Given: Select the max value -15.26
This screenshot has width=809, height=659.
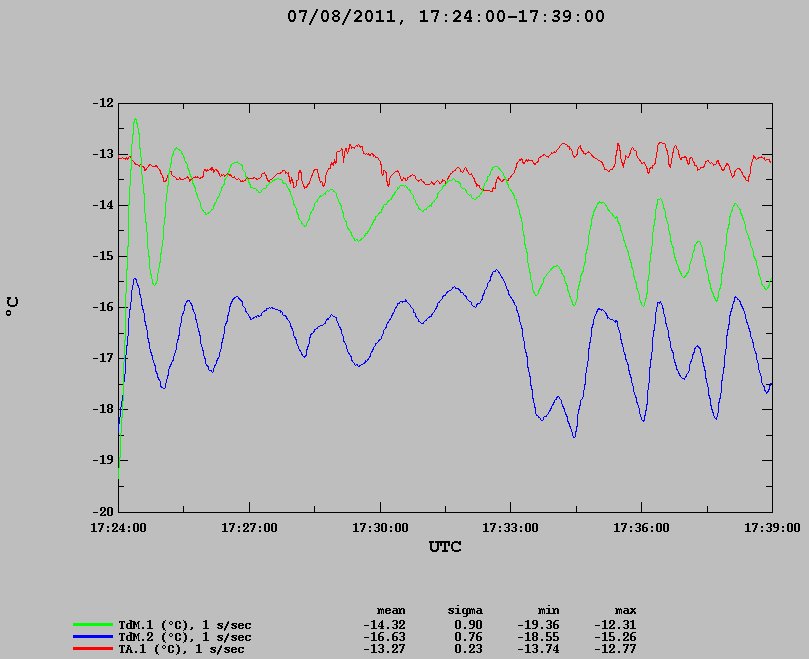Looking at the screenshot, I should coord(615,637).
